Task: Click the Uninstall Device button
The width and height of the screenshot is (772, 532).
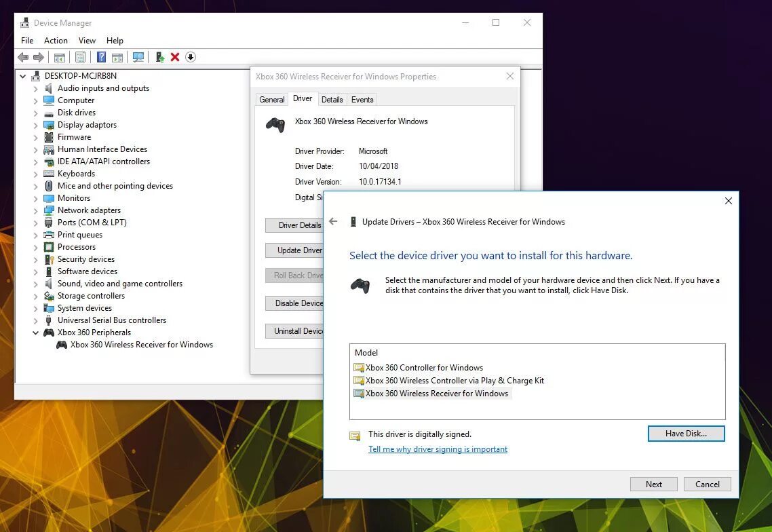Action: click(294, 331)
